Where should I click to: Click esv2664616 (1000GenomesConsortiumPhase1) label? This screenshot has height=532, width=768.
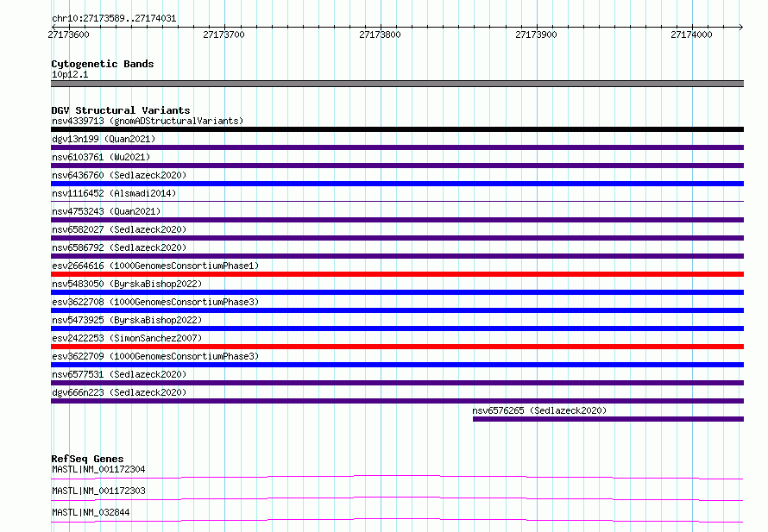tap(155, 266)
